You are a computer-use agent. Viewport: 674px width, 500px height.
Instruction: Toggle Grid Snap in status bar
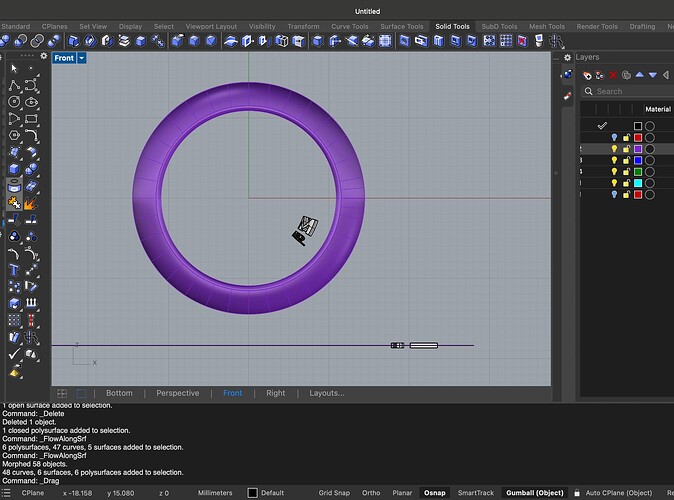pyautogui.click(x=334, y=493)
